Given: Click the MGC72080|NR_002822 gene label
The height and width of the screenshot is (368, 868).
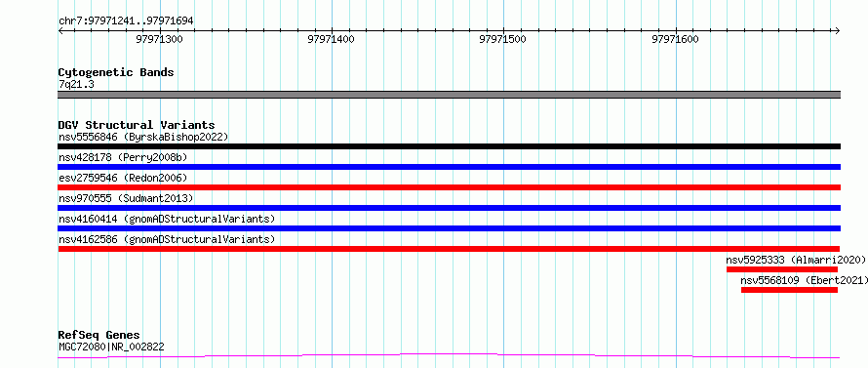Looking at the screenshot, I should point(111,348).
